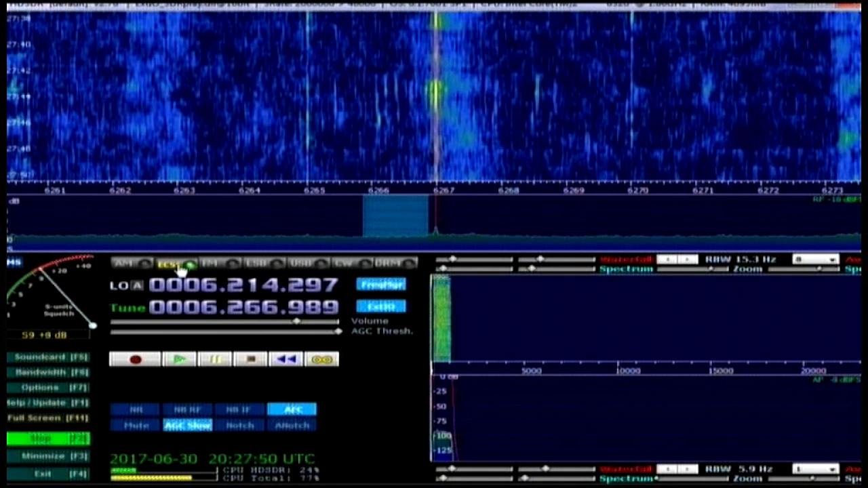Open Help / Update [F1]
868x488 pixels.
pyautogui.click(x=48, y=403)
